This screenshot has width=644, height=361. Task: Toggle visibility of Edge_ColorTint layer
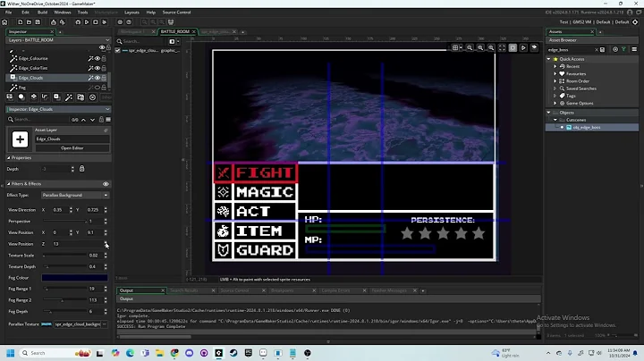(x=97, y=68)
